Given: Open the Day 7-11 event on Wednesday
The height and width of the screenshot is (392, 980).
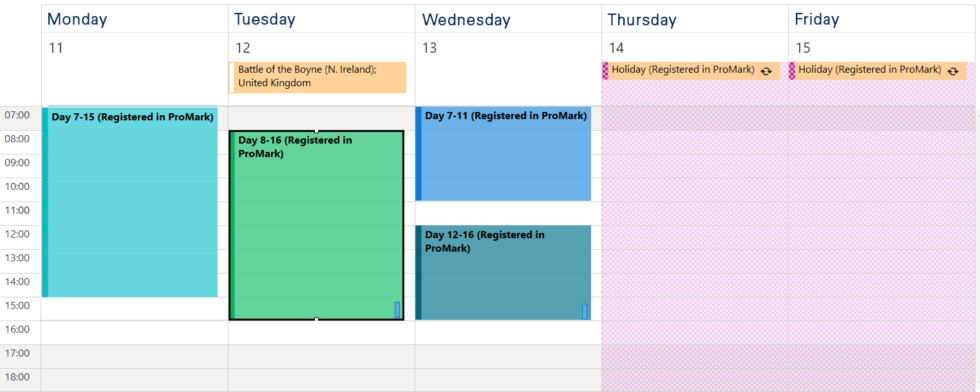Looking at the screenshot, I should pyautogui.click(x=503, y=154).
